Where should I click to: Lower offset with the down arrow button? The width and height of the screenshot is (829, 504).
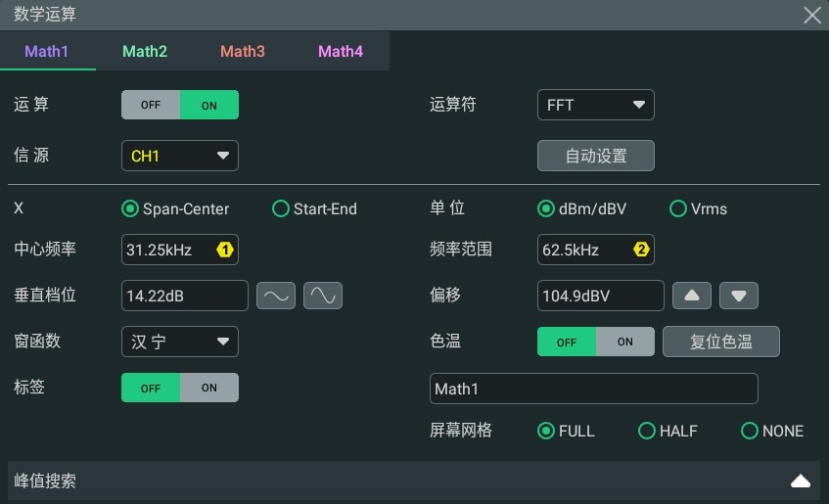click(x=739, y=296)
